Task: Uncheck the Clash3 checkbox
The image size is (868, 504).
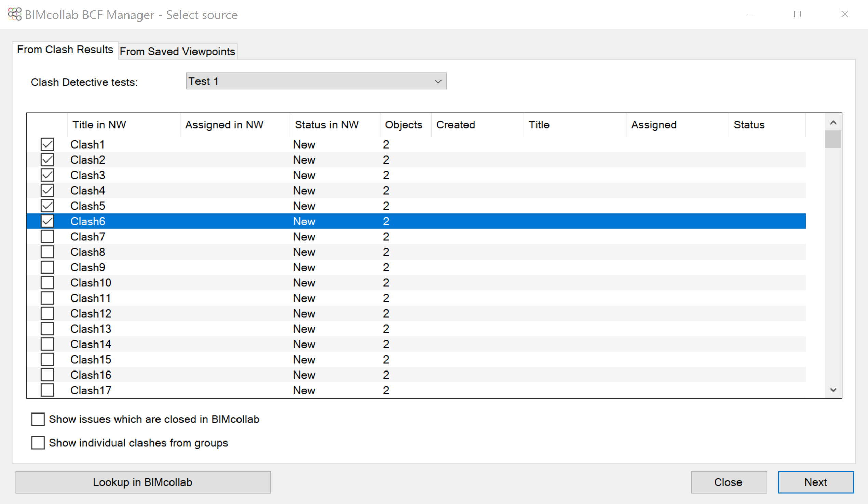Action: [47, 175]
